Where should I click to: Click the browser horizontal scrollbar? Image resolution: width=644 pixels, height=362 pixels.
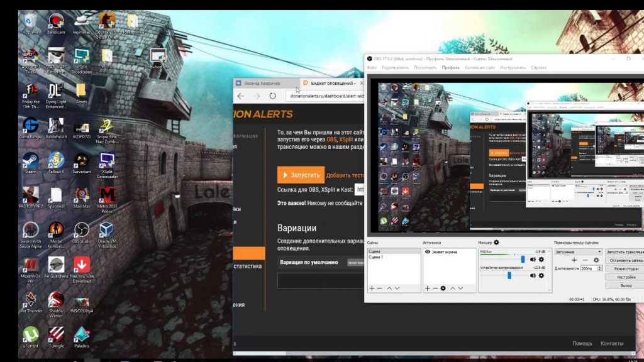point(260,353)
